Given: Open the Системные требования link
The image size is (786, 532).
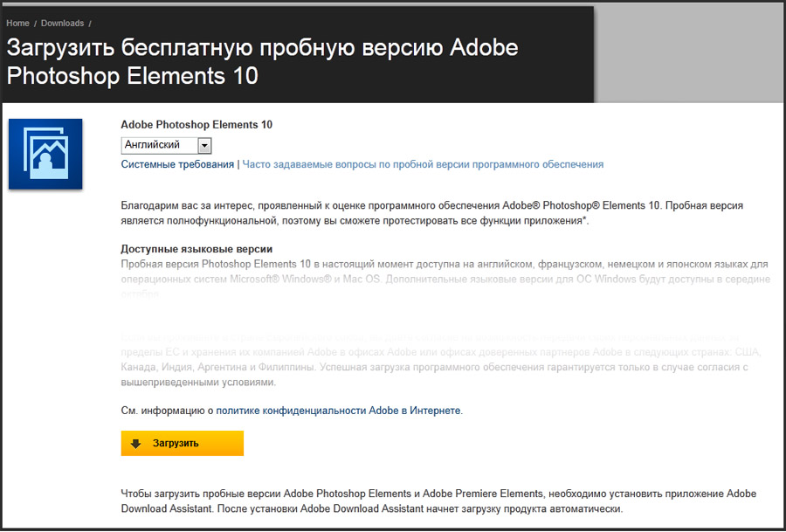Looking at the screenshot, I should tap(177, 164).
